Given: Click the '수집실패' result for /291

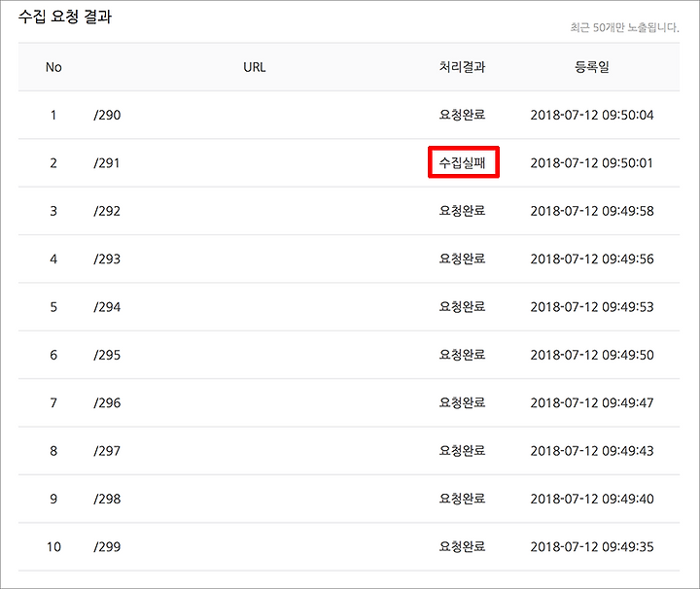Looking at the screenshot, I should tap(462, 162).
